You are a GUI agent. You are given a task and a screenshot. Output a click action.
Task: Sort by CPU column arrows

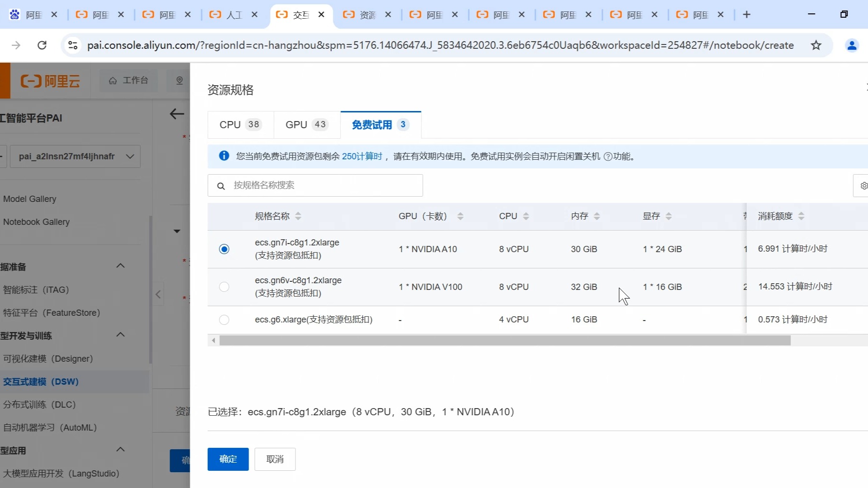[x=526, y=216]
